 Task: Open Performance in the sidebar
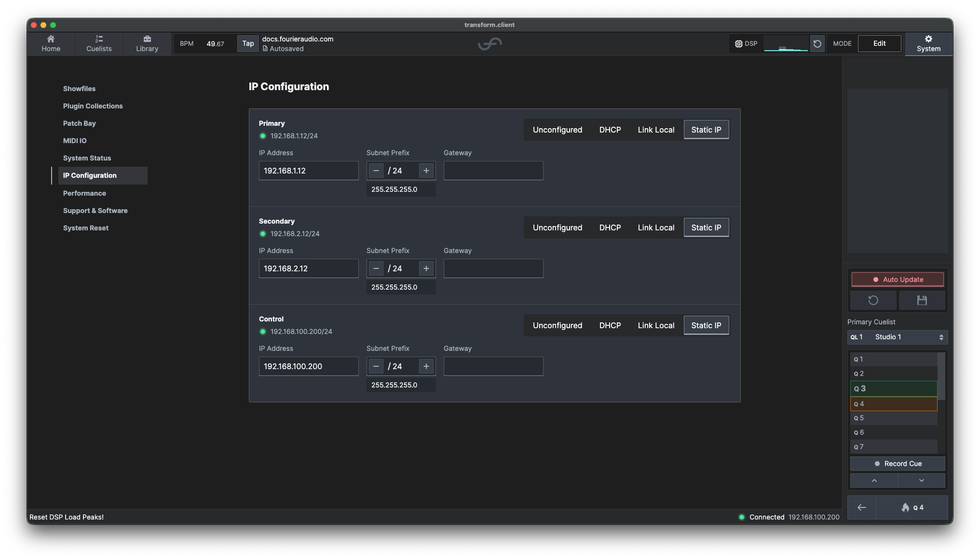click(x=84, y=193)
